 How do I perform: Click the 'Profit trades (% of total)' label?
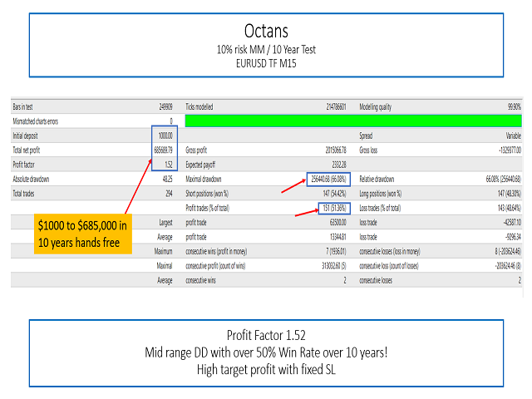coord(207,208)
